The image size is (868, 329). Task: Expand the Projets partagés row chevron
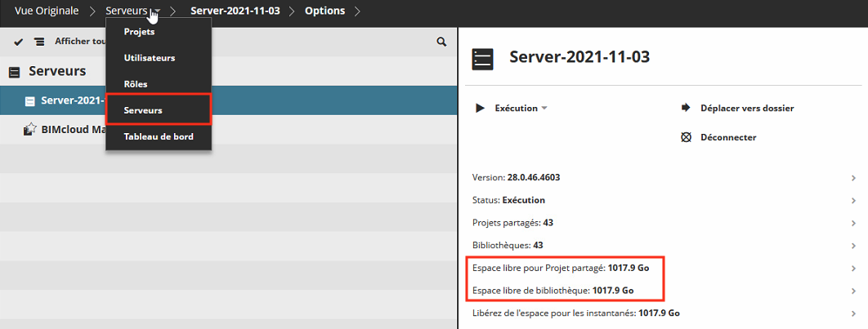coord(854,223)
